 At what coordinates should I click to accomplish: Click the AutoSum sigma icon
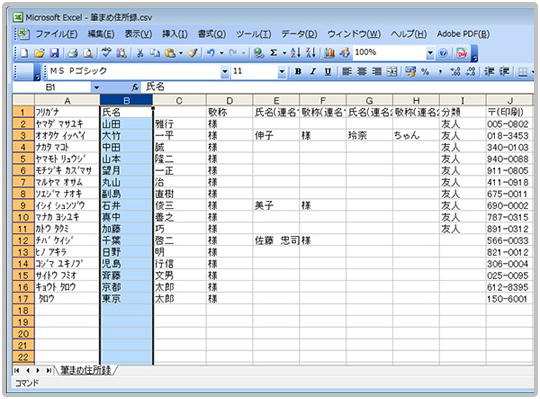(273, 53)
